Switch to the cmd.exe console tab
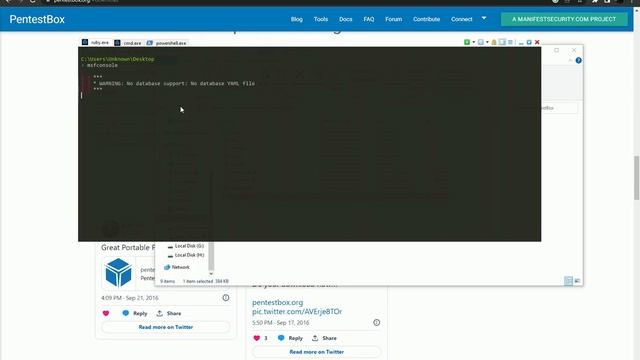The width and height of the screenshot is (640, 360). point(128,42)
